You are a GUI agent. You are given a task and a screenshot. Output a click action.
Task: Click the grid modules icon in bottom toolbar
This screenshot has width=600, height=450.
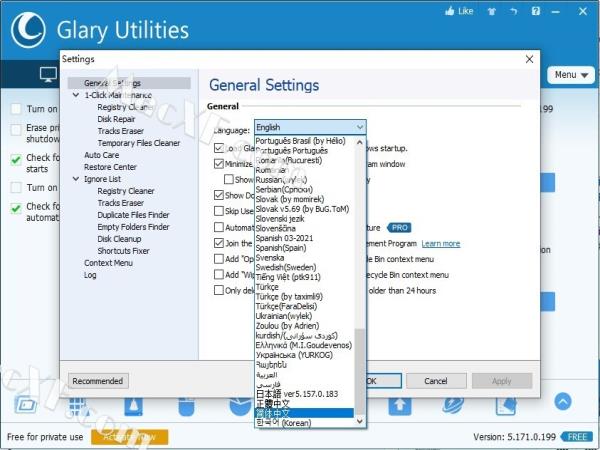pyautogui.click(x=78, y=406)
